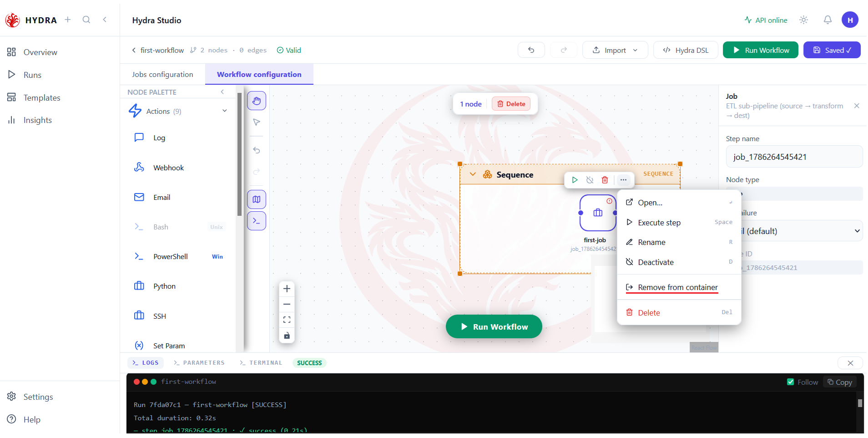The width and height of the screenshot is (868, 438).
Task: Click the node more options button
Action: point(623,180)
